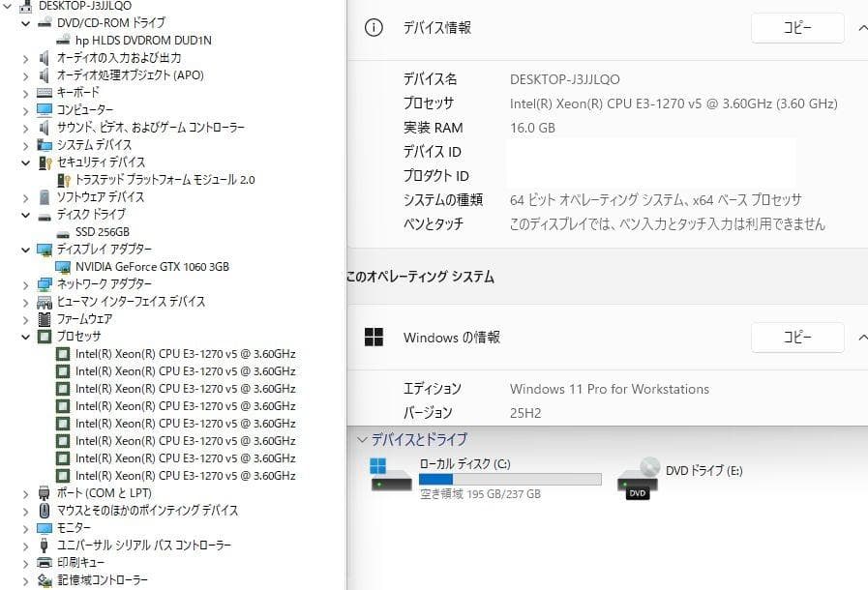
Task: Click the Windows logo near Windows の情報
Action: [x=373, y=337]
